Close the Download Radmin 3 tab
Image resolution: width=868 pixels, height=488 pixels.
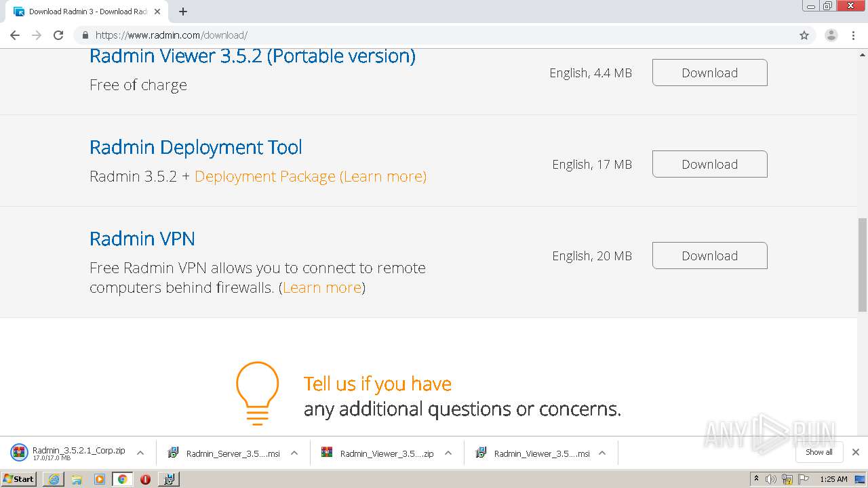point(158,12)
